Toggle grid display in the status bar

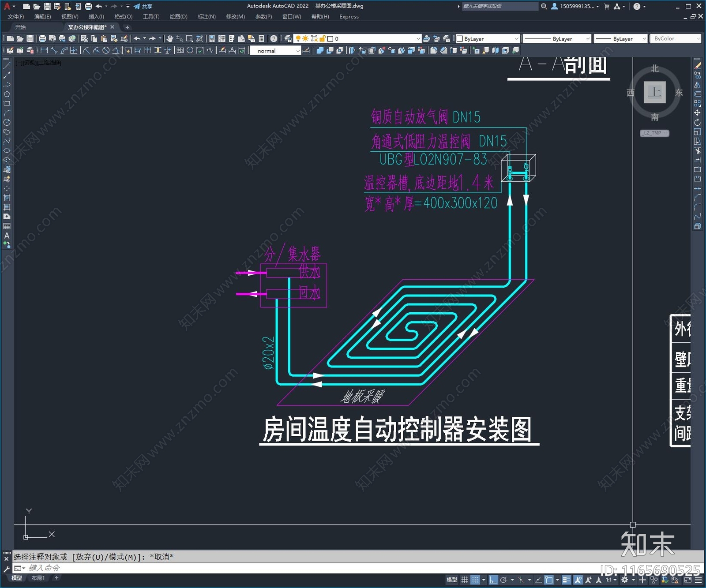(464, 580)
